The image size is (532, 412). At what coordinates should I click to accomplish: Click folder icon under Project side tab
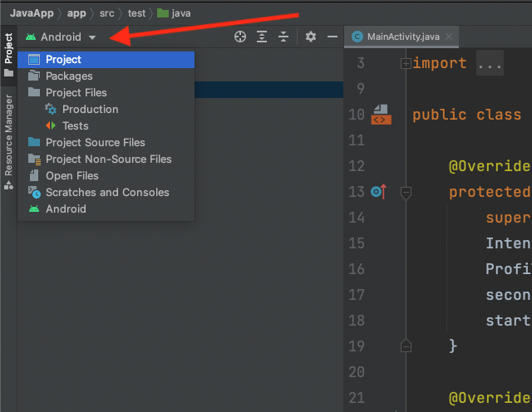tap(8, 72)
